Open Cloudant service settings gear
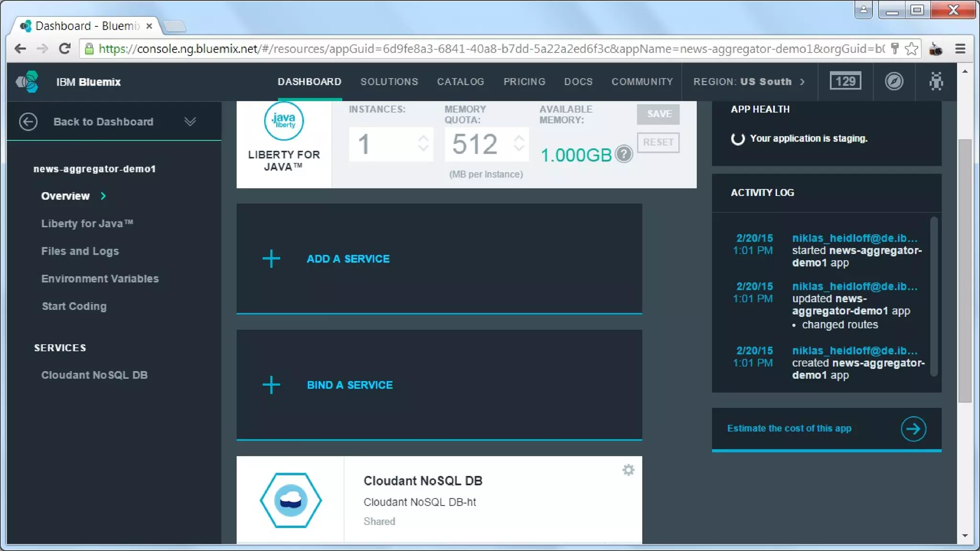 pyautogui.click(x=628, y=470)
